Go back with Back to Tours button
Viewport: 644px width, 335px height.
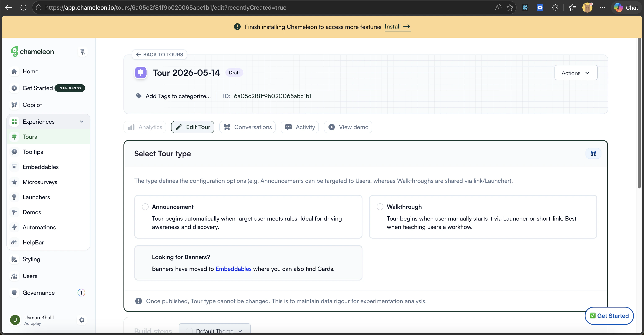(159, 55)
